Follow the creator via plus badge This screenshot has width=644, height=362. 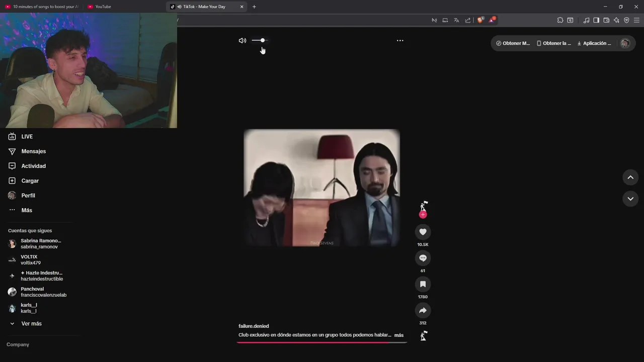pos(423,215)
